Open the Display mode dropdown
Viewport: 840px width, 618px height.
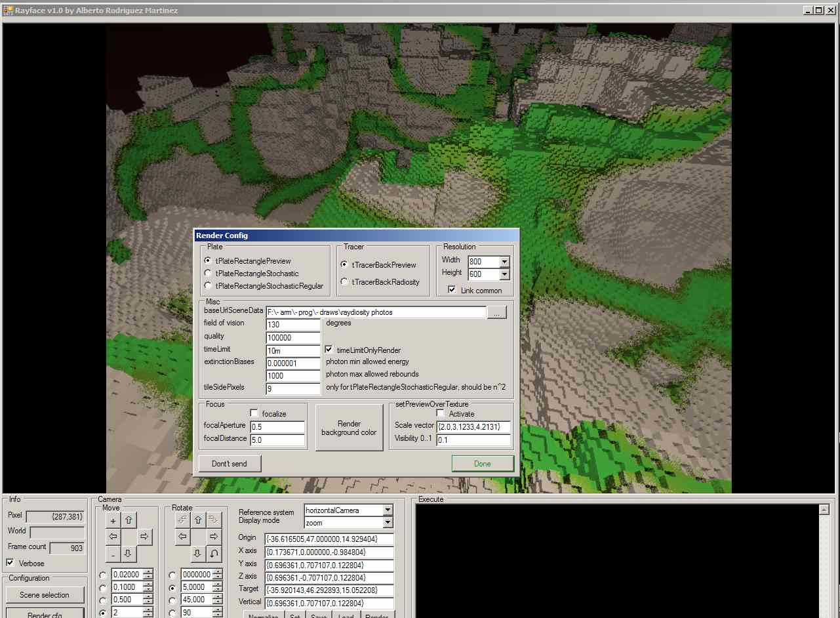[x=388, y=523]
